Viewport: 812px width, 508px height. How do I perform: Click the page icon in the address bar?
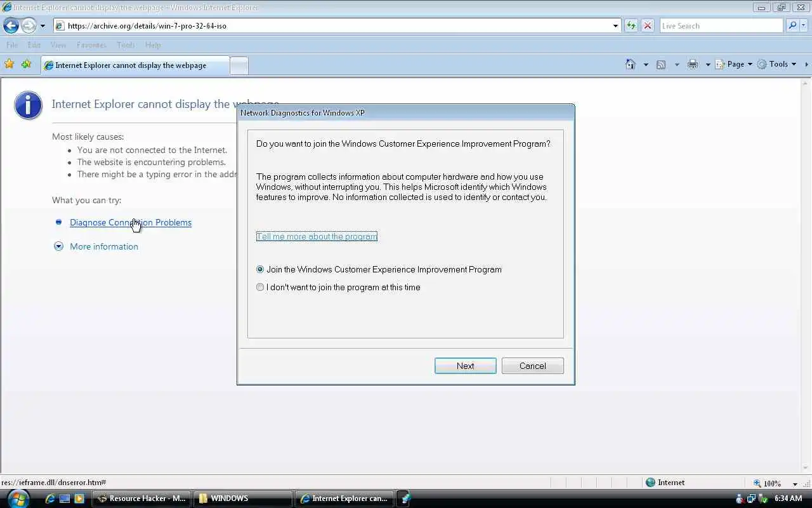[x=60, y=26]
